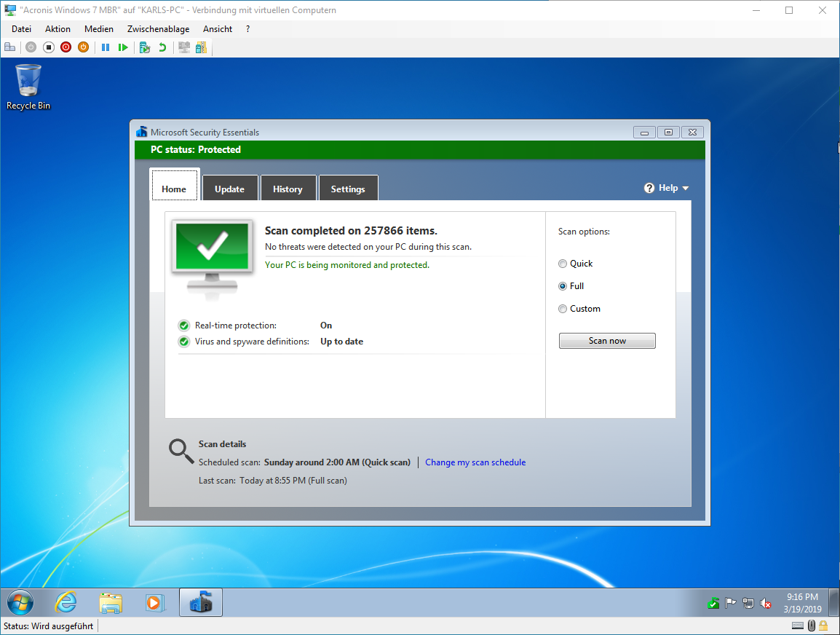Choose the Custom scan option
840x635 pixels.
(563, 309)
